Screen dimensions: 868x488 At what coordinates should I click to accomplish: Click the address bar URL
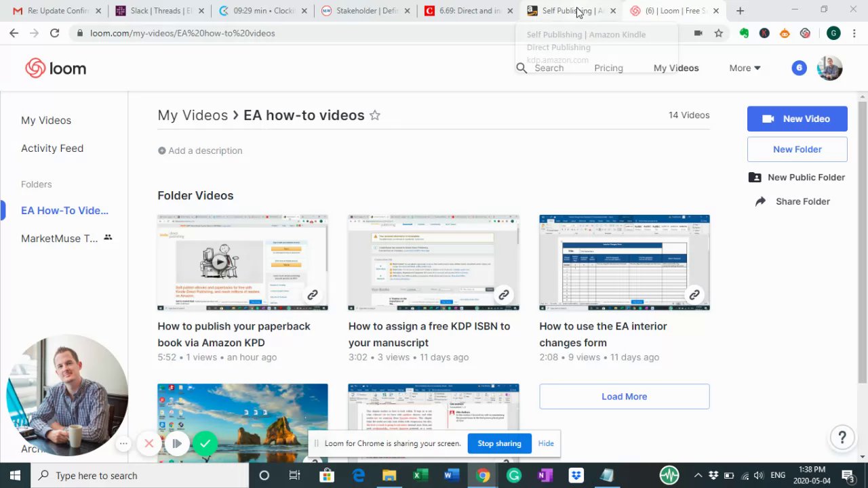tap(182, 33)
